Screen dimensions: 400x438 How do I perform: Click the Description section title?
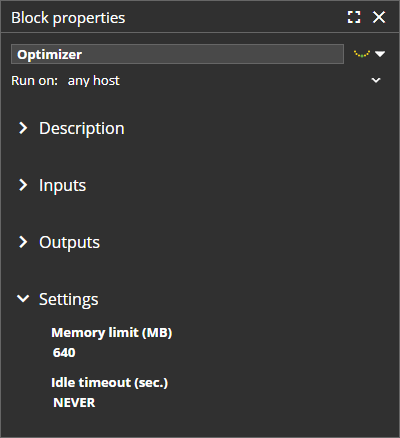click(82, 129)
